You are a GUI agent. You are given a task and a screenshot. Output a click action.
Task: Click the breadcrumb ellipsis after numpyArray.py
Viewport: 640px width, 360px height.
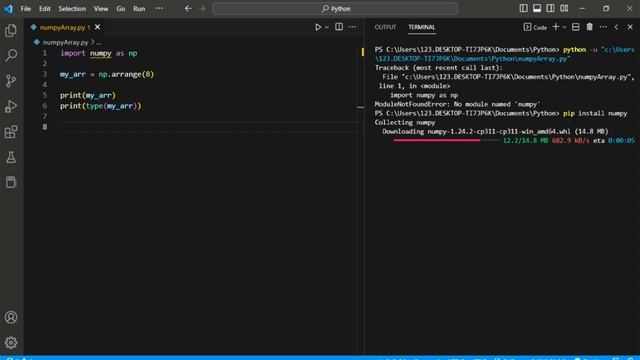pyautogui.click(x=99, y=42)
